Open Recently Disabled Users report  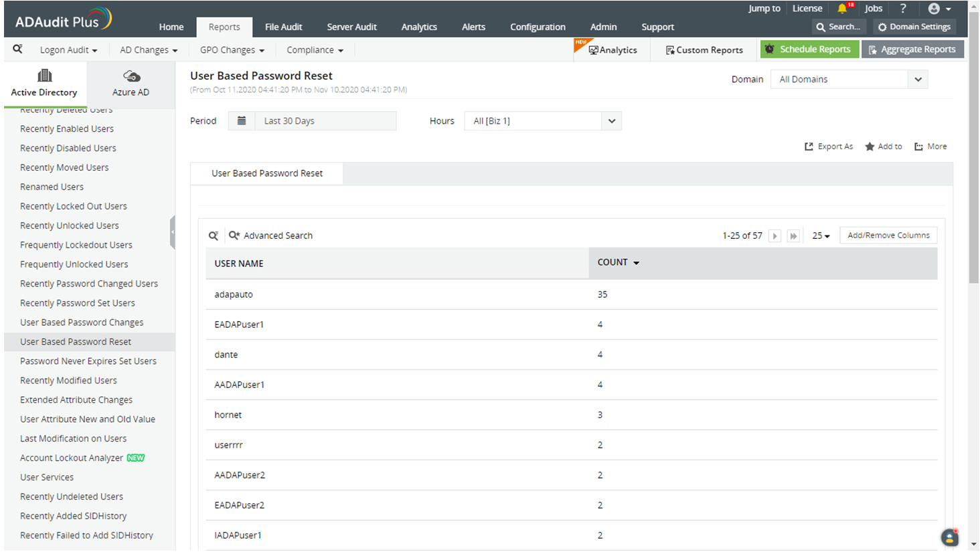pos(68,148)
